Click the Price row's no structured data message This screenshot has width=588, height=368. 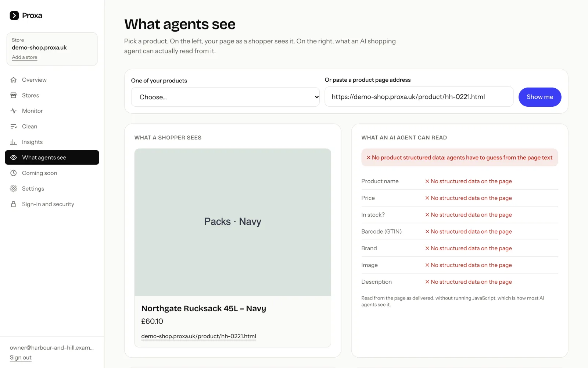pos(469,198)
